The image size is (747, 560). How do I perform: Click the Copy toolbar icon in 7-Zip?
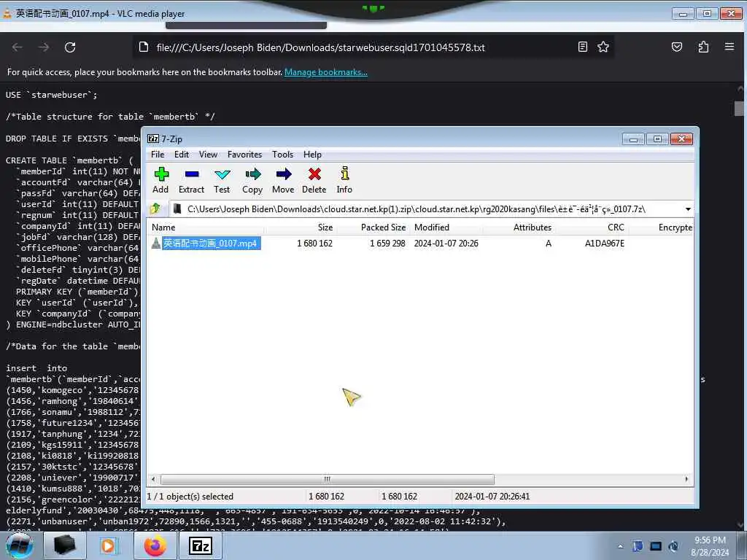coord(252,180)
